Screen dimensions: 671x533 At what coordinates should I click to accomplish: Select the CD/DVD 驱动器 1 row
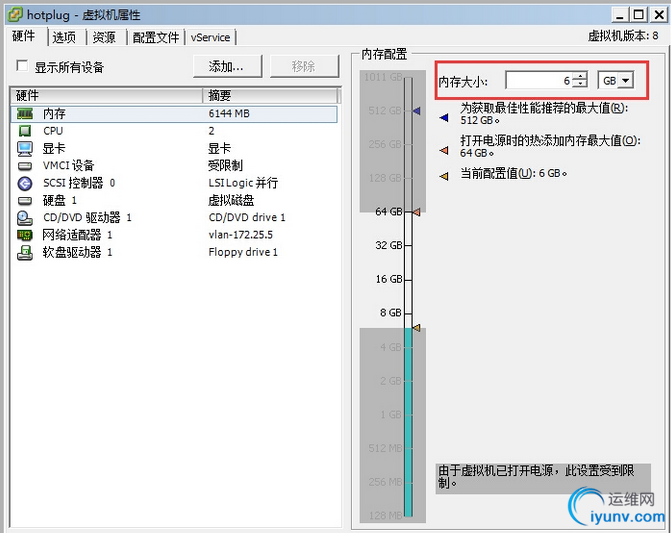[x=174, y=218]
